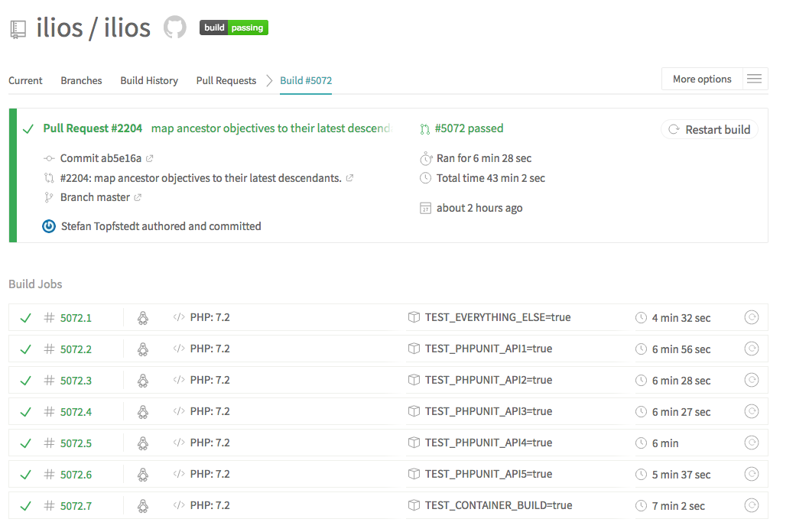
Task: Click the Restart build button
Action: (x=710, y=129)
